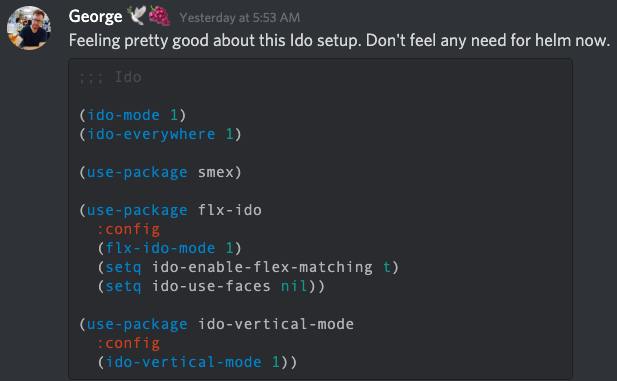
Task: Click the grapes emoji beside George
Action: [x=159, y=16]
